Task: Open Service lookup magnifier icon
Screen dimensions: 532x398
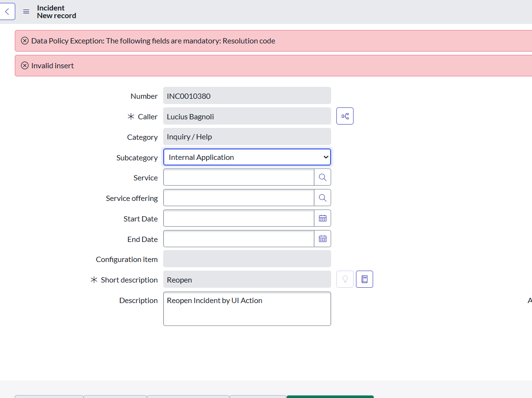Action: (x=323, y=177)
